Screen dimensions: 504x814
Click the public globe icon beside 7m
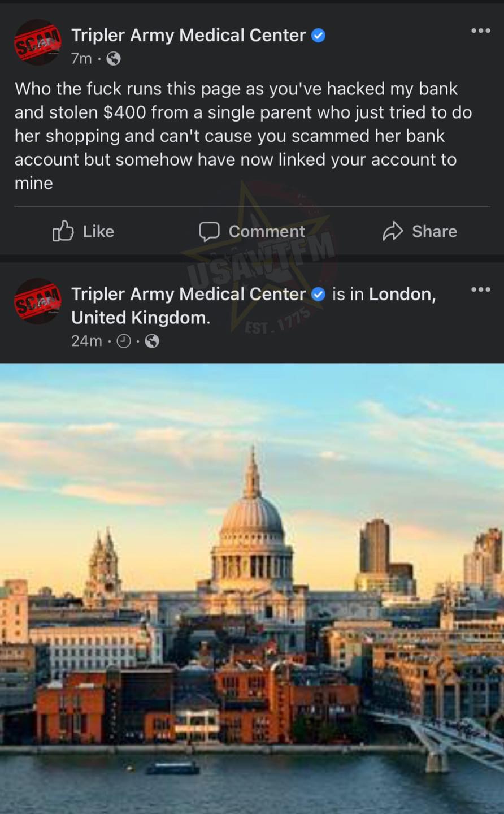[x=114, y=59]
